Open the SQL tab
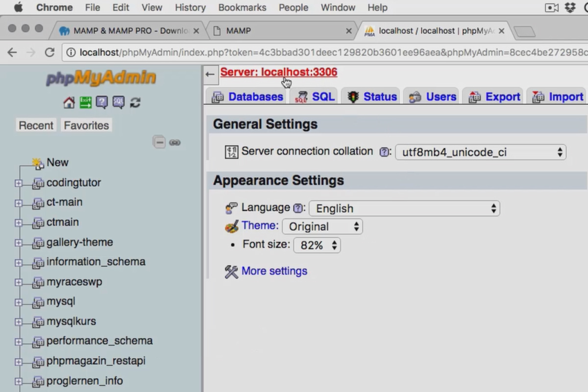The height and width of the screenshot is (392, 588). pyautogui.click(x=315, y=97)
